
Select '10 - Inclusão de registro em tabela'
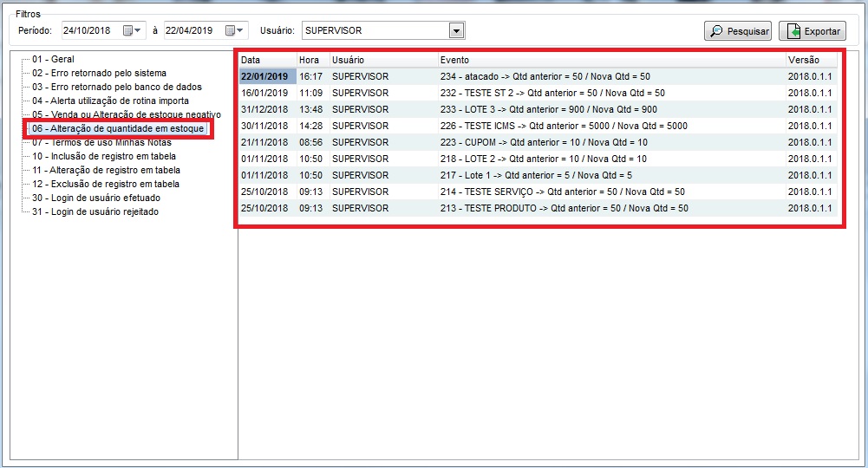103,156
